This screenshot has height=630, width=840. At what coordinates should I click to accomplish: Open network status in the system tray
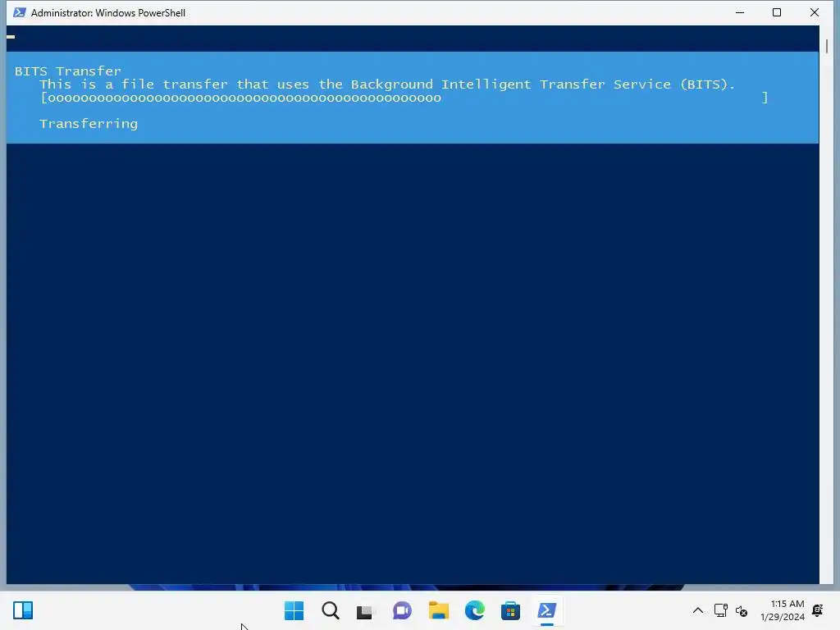tap(721, 610)
